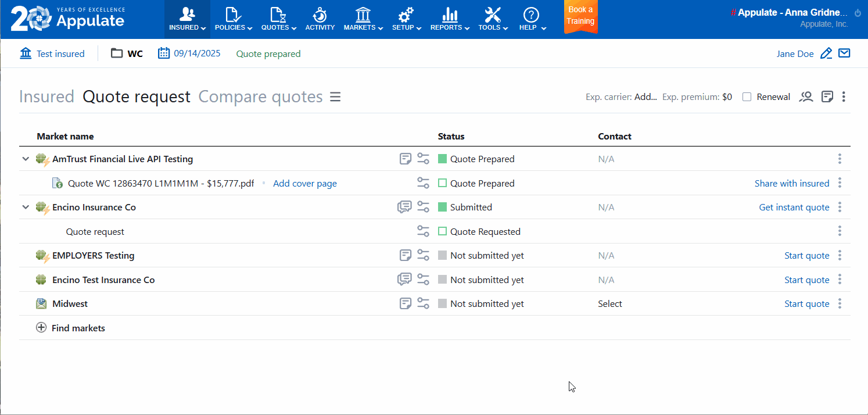This screenshot has width=868, height=415.
Task: Open the notes icon in page header
Action: point(827,96)
